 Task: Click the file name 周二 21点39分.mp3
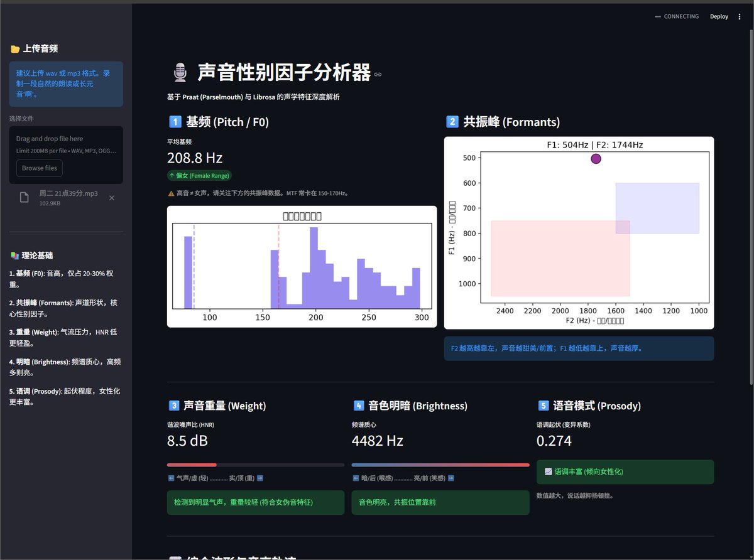[x=68, y=193]
